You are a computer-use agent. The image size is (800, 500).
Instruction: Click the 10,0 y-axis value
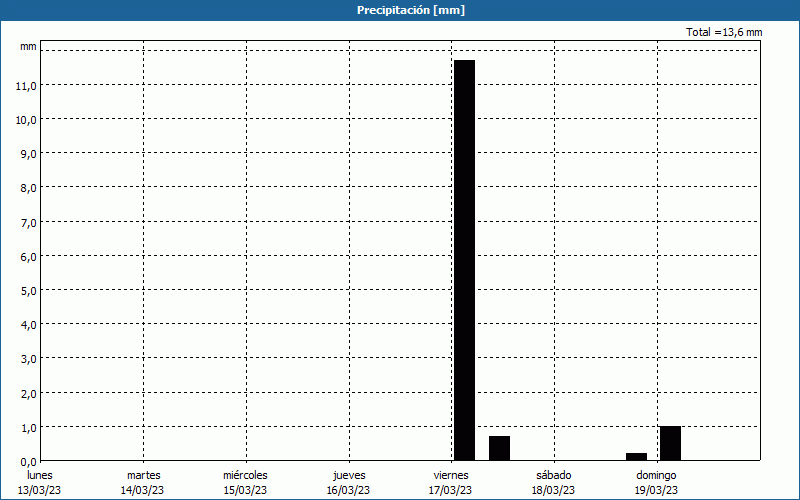coord(26,120)
